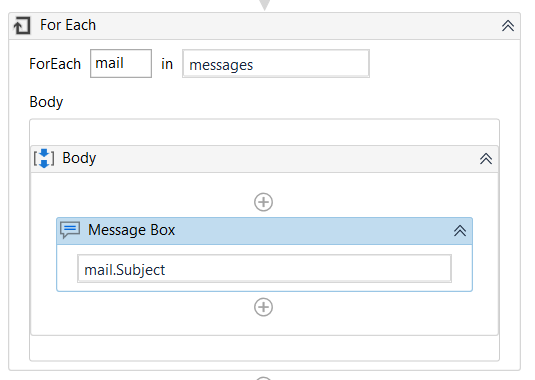Click the mail iterator variable field

[x=121, y=63]
